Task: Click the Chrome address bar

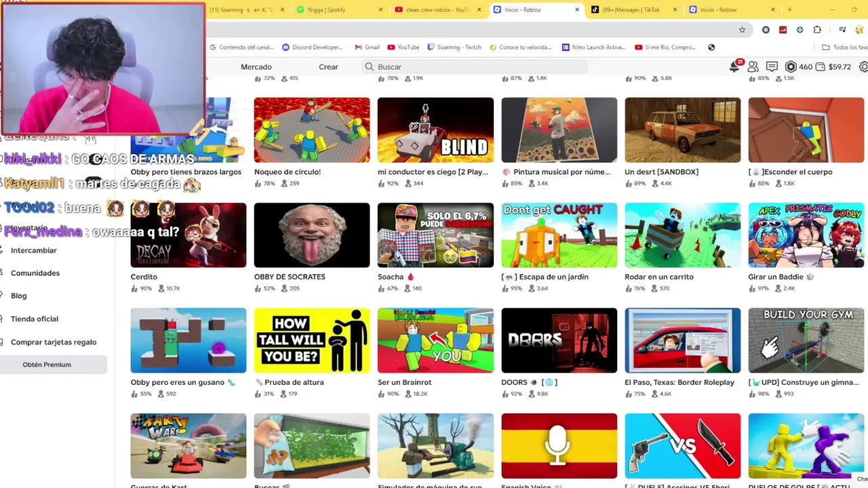Action: click(468, 29)
